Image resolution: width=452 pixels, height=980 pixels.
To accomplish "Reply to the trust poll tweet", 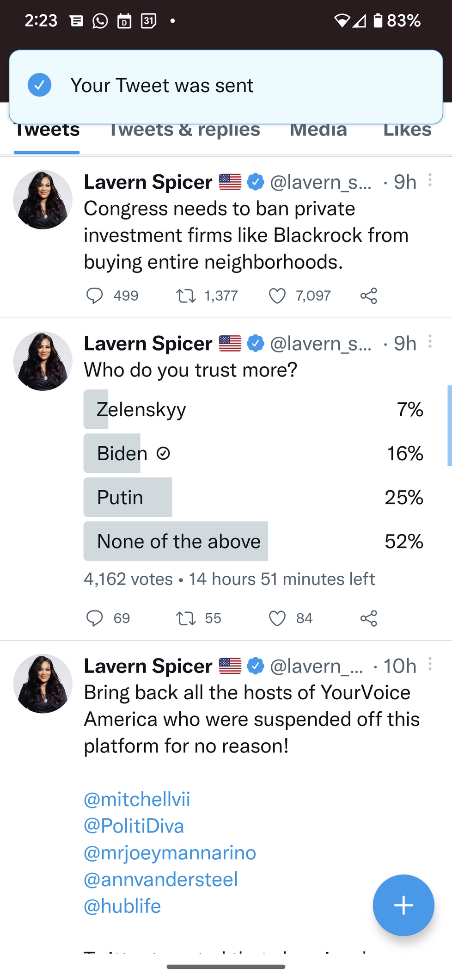I will tap(95, 618).
